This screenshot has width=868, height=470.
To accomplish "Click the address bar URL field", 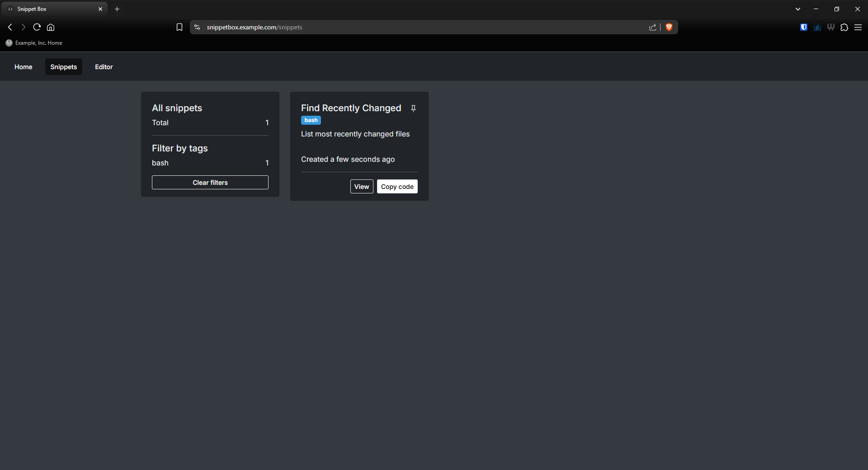I will click(407, 27).
